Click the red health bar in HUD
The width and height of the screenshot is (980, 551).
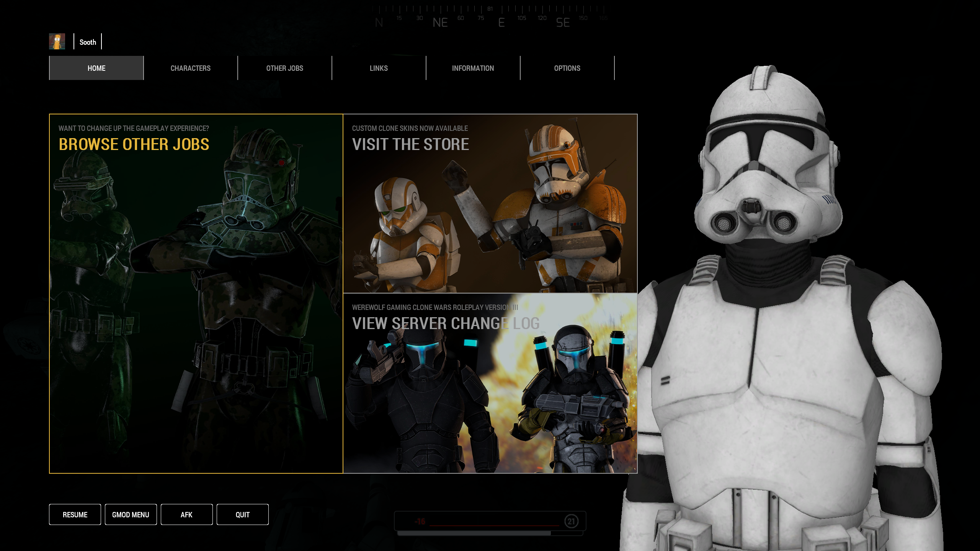[494, 525]
